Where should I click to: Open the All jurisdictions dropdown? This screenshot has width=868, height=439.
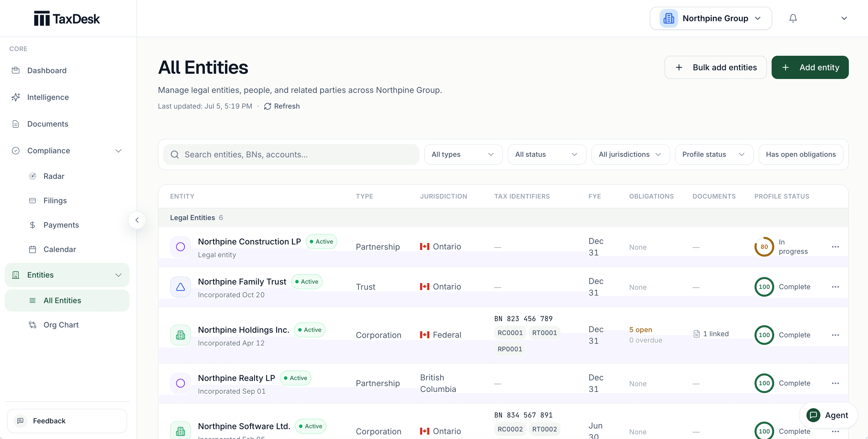[x=631, y=155]
